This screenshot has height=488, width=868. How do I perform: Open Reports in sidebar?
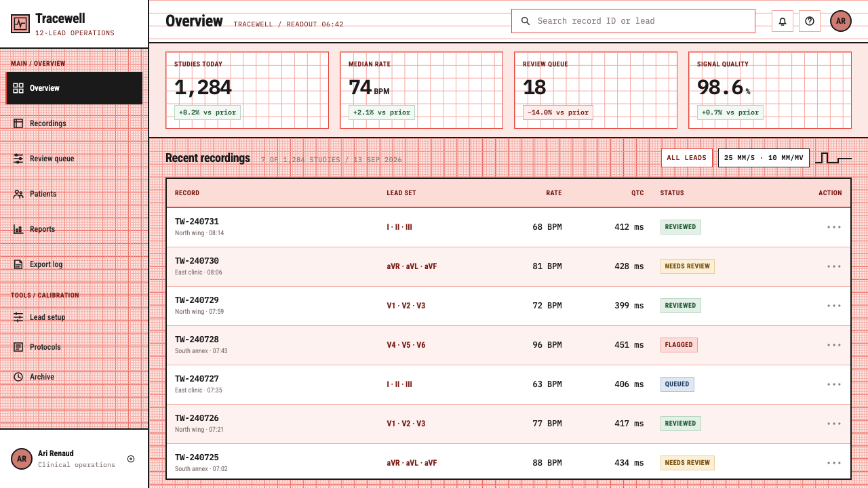[x=74, y=229]
